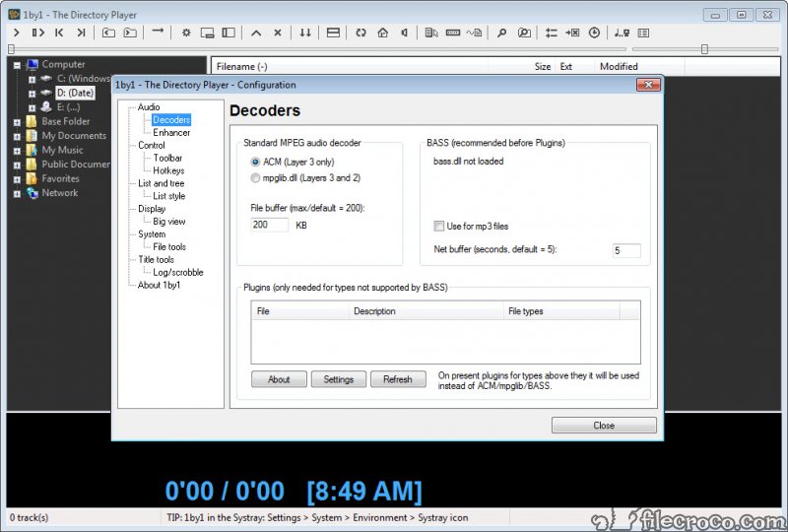This screenshot has width=788, height=532.
Task: Click the X toolbar icon
Action: click(278, 33)
